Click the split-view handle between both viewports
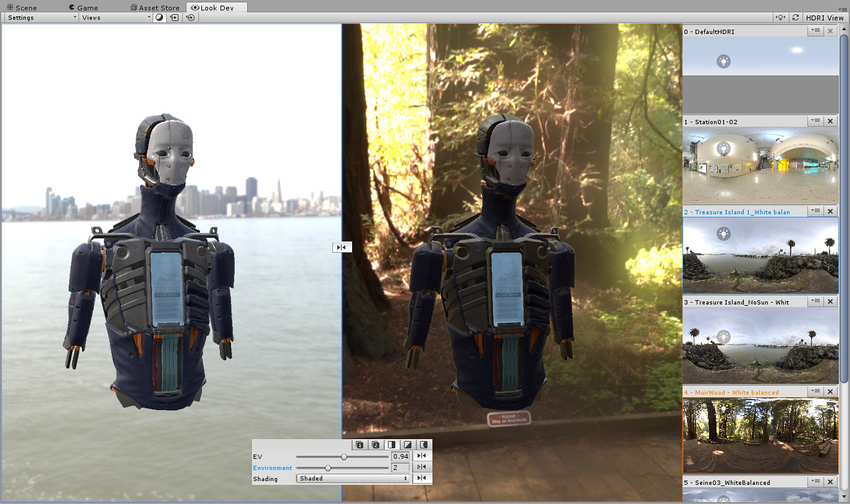850x504 pixels. click(x=341, y=247)
